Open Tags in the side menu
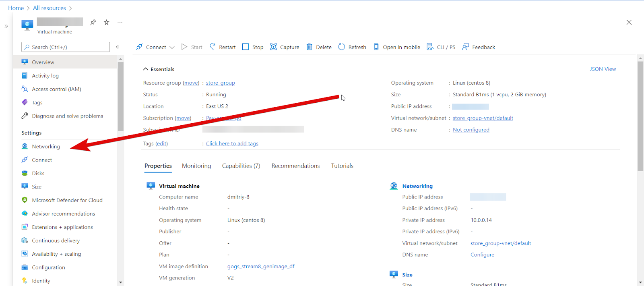644x286 pixels. [37, 103]
